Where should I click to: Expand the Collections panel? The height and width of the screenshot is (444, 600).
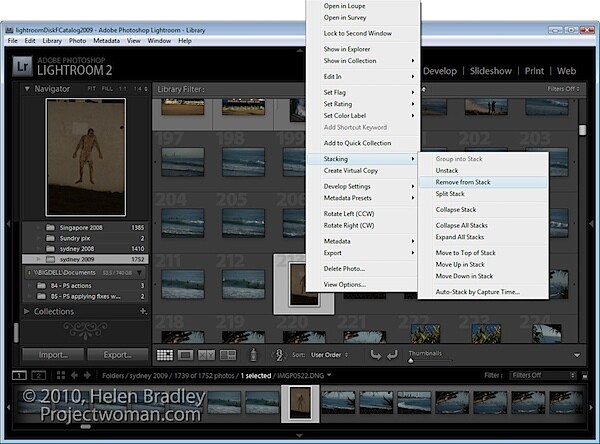(27, 312)
